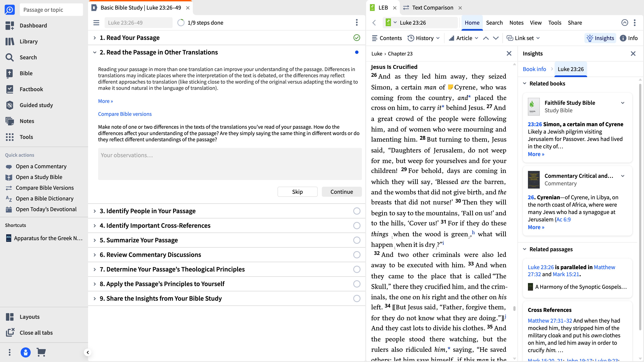Focus the Passage or topic search box

51,10
